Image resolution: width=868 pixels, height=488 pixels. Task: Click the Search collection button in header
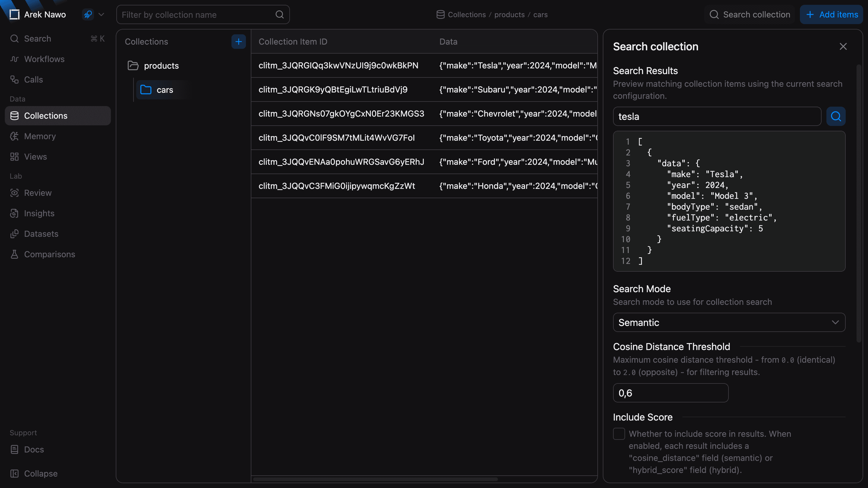tap(750, 14)
